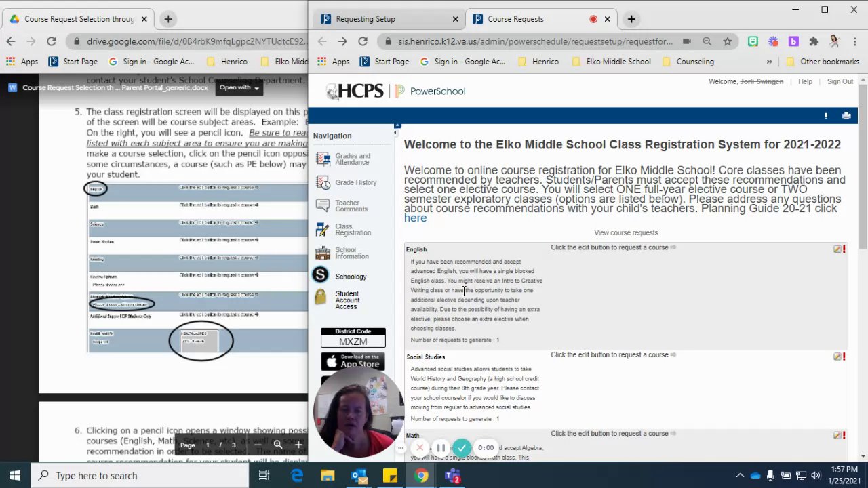Viewport: 868px width, 488px height.
Task: Click the Download on the App Store badge
Action: 353,361
